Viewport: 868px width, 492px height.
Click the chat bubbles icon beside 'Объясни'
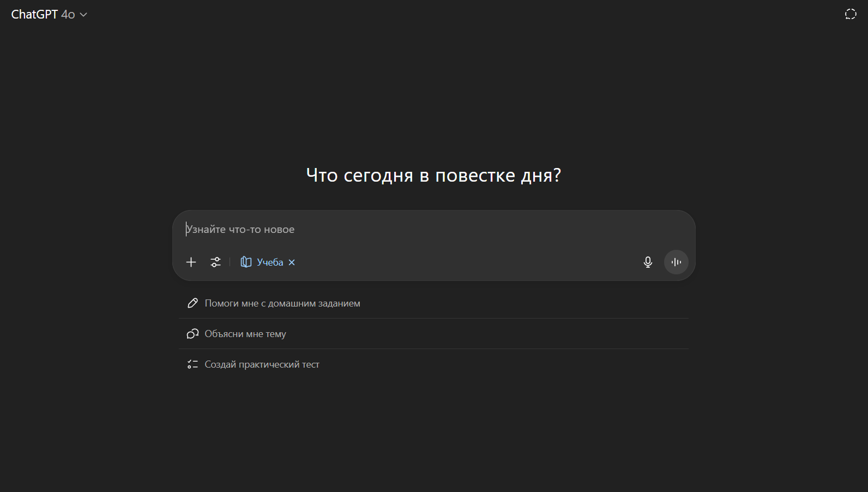pyautogui.click(x=192, y=334)
